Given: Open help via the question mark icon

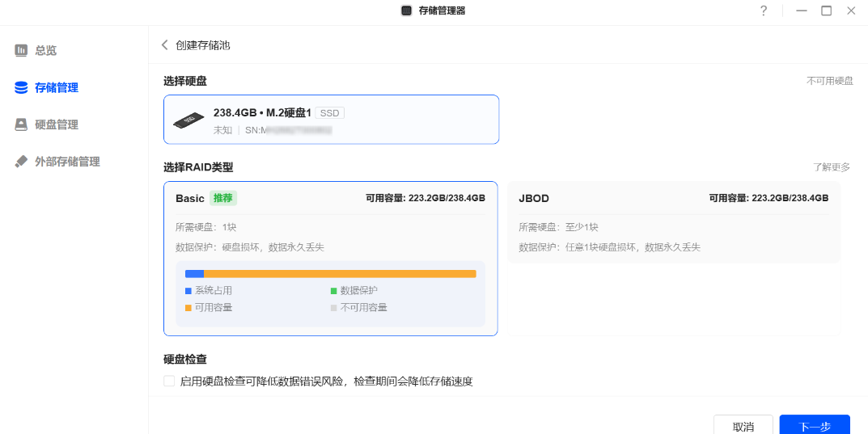Looking at the screenshot, I should click(763, 11).
